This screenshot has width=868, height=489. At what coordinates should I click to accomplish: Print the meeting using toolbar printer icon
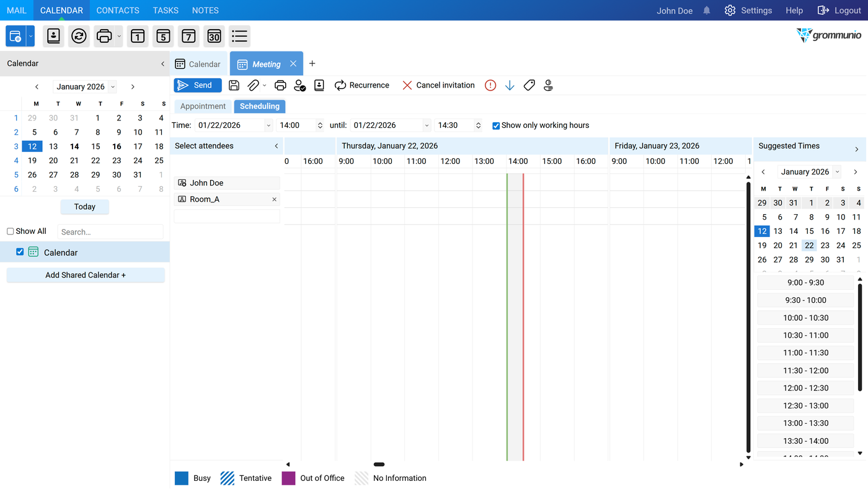(x=280, y=85)
